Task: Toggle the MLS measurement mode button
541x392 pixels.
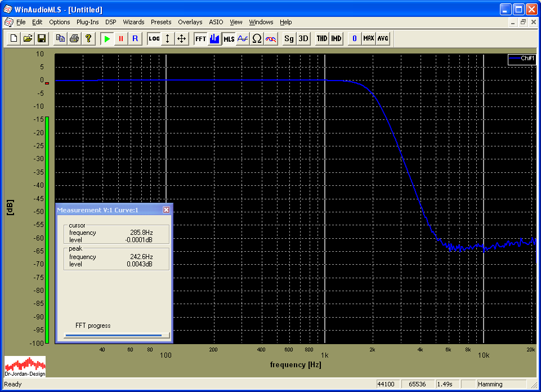Action: pos(229,38)
